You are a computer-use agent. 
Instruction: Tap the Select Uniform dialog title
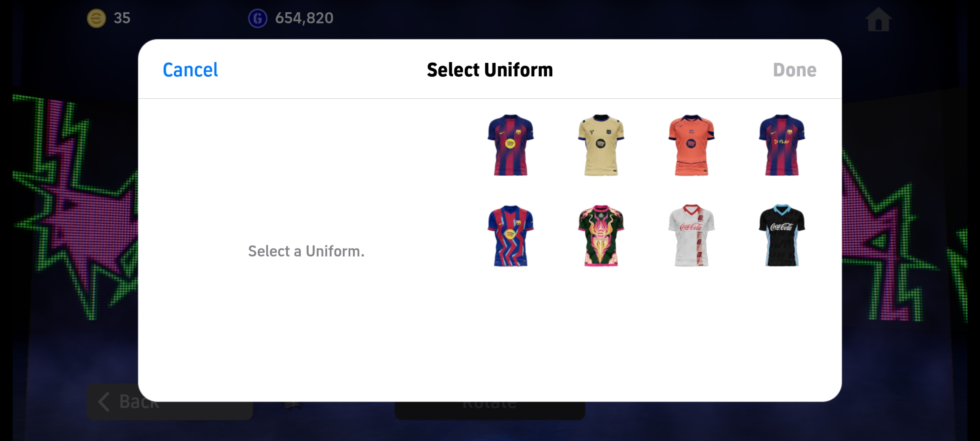pyautogui.click(x=490, y=70)
